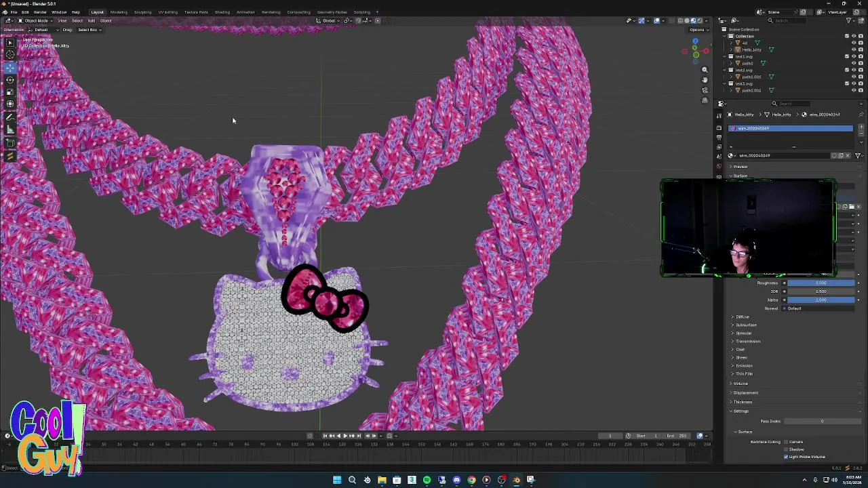Image resolution: width=868 pixels, height=488 pixels.
Task: Hide the Hello_kitty object via its eye icon
Action: click(x=854, y=49)
